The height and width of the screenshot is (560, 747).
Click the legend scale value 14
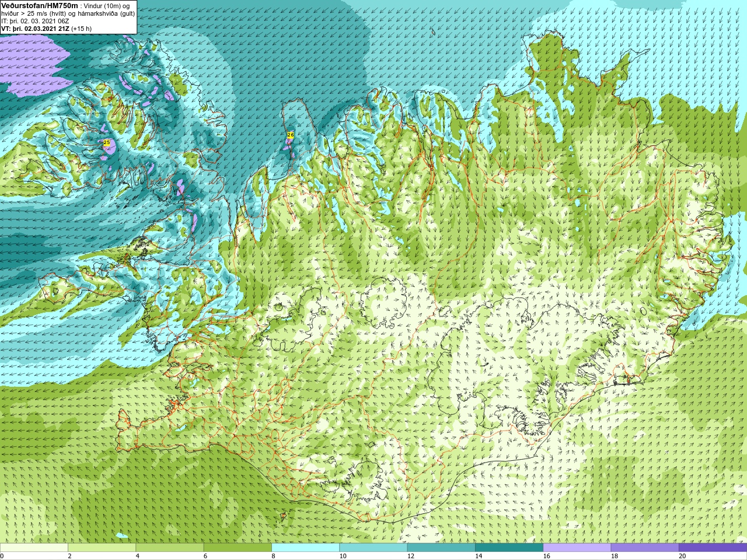click(479, 556)
